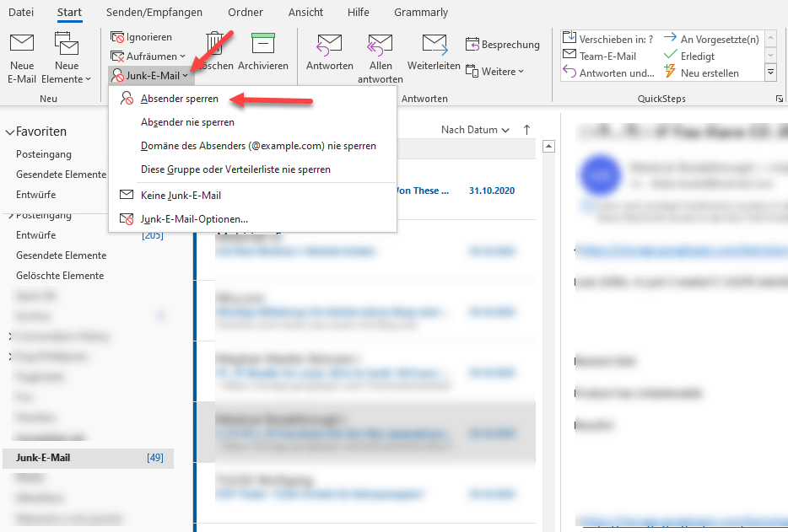The width and height of the screenshot is (788, 532).
Task: Select Team-E-Mail quick step
Action: [x=600, y=56]
